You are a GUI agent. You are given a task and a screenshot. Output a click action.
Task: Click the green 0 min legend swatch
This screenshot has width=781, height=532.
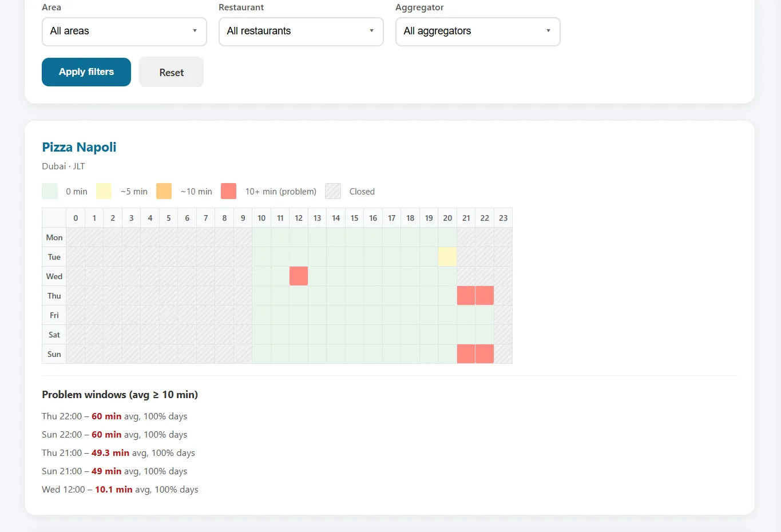pyautogui.click(x=50, y=191)
